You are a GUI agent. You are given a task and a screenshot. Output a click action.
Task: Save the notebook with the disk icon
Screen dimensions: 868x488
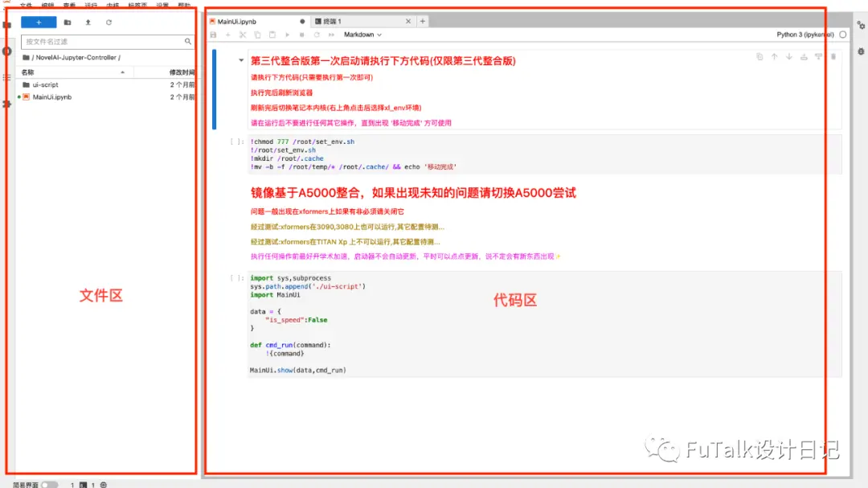[213, 35]
